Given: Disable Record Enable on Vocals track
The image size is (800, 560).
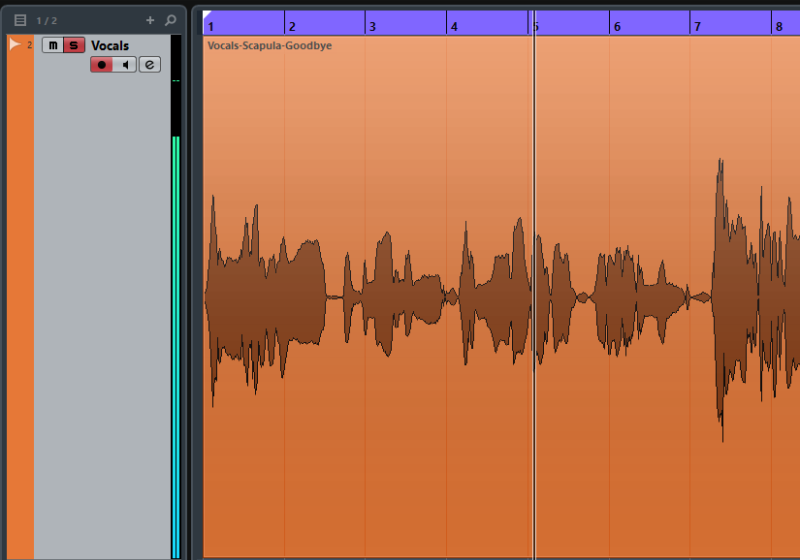Looking at the screenshot, I should (x=101, y=65).
